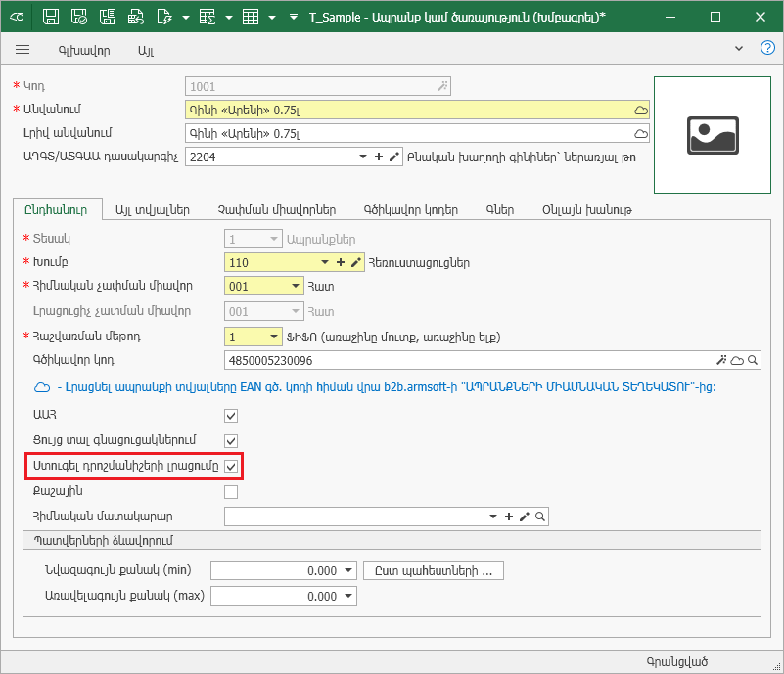Enable the Քաշային checkbox
The image size is (784, 674).
231,492
